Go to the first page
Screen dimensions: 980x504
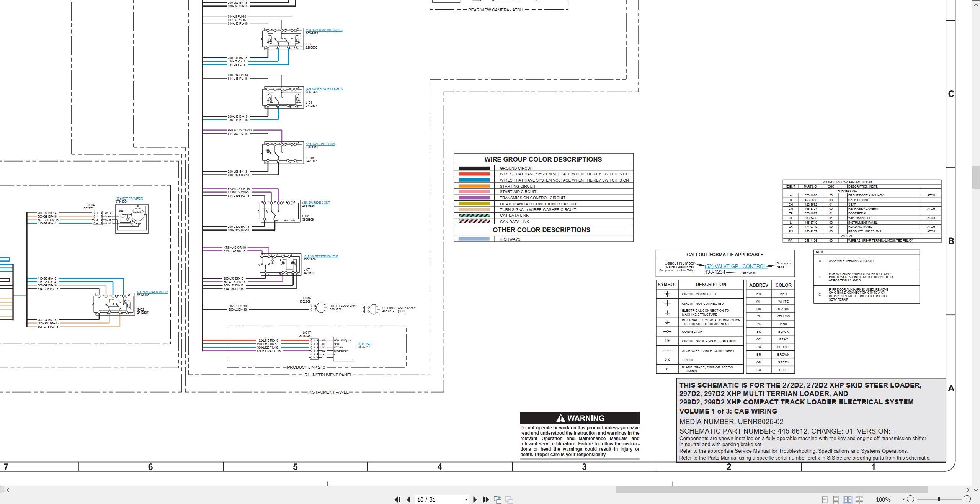tap(398, 499)
